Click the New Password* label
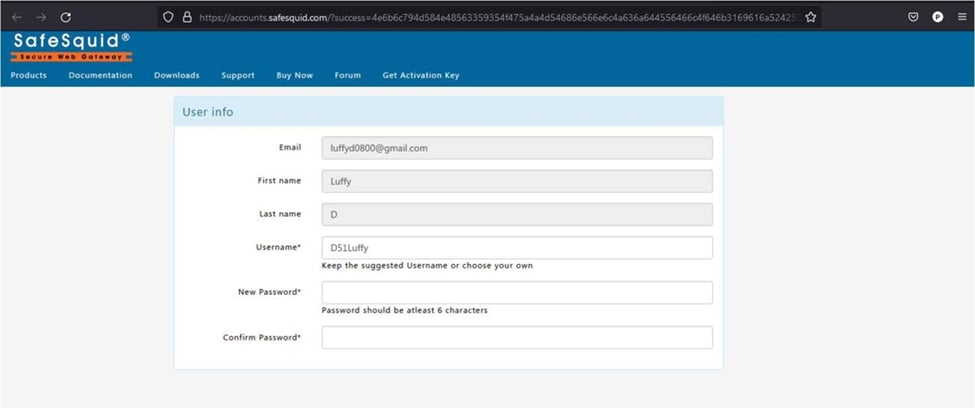This screenshot has width=975, height=408. tap(269, 292)
